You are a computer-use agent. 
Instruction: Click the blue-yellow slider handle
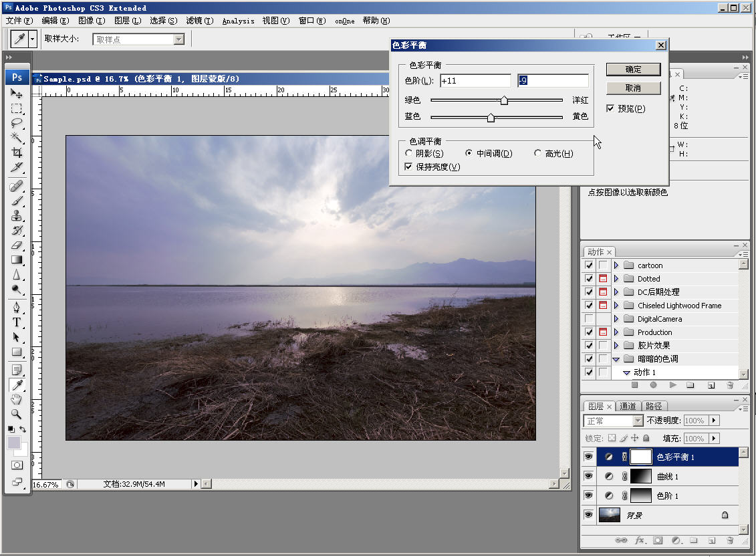click(x=491, y=117)
